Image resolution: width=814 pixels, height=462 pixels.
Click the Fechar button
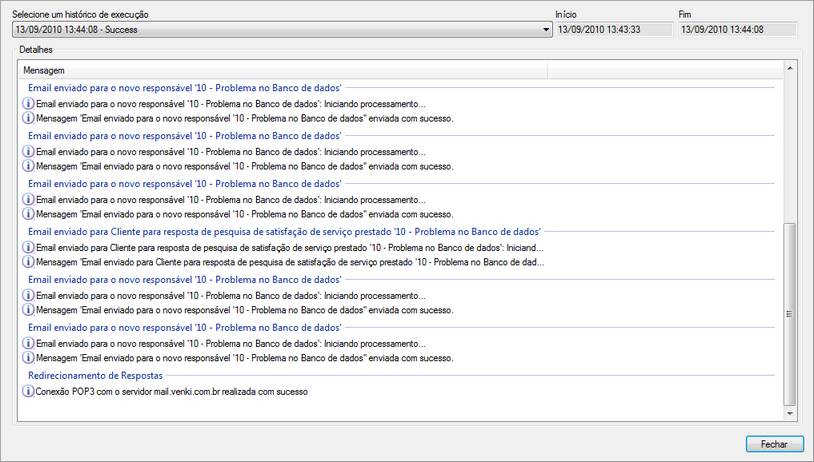tap(775, 444)
